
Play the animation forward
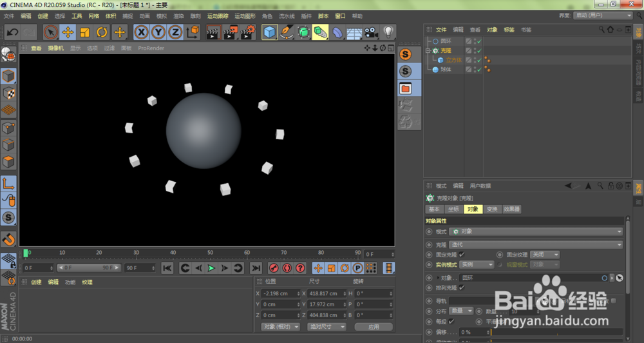tap(211, 268)
